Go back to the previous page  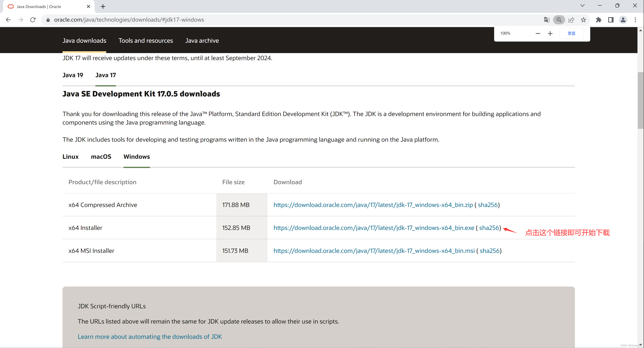click(x=8, y=20)
